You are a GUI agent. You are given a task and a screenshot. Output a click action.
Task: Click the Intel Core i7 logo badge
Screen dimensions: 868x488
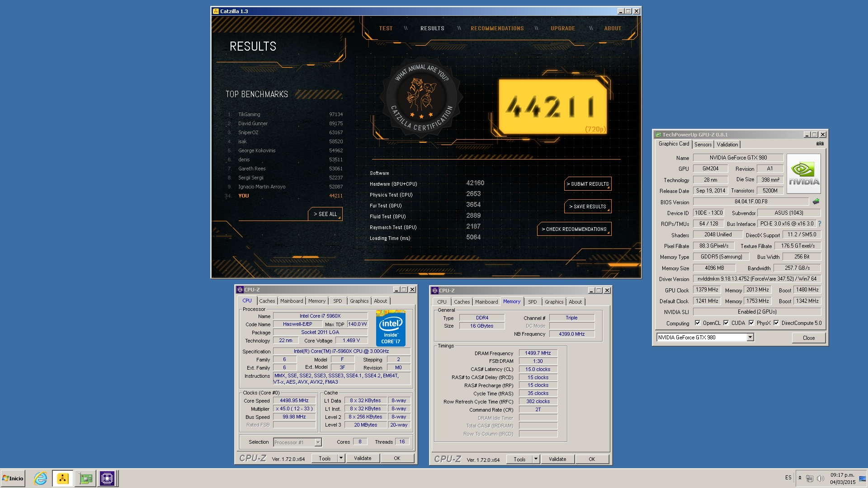point(391,328)
